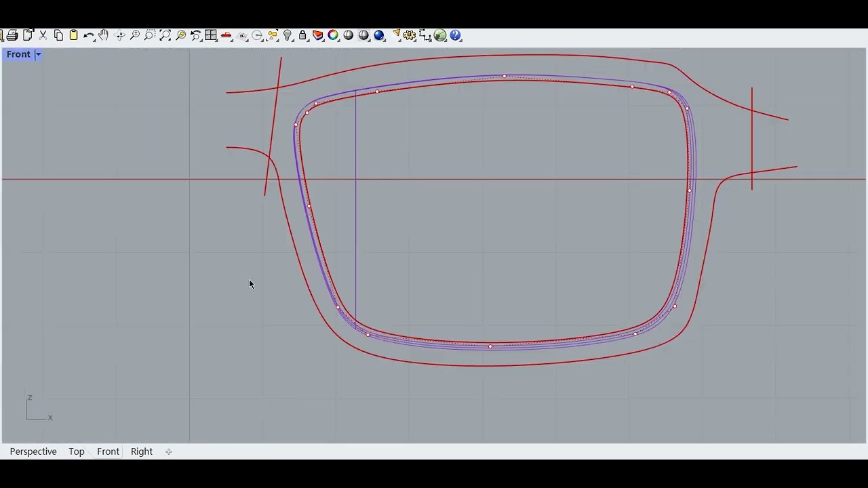The width and height of the screenshot is (868, 488).
Task: Click the Dimension tool icon
Action: click(425, 35)
